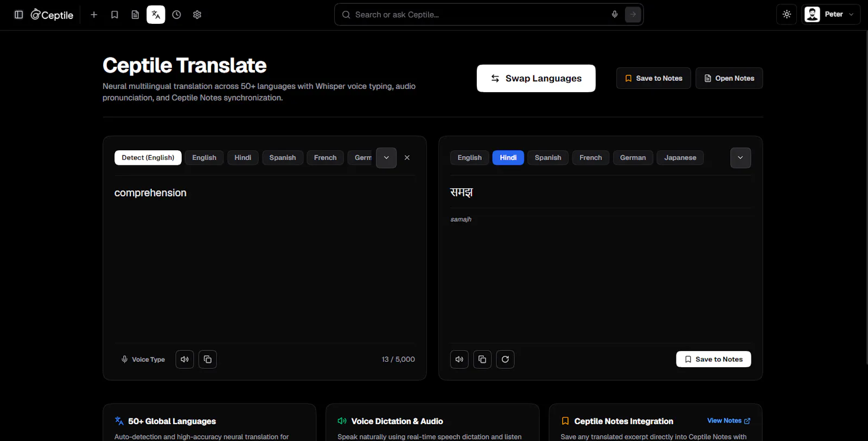
Task: Submit search with arrow button
Action: [633, 15]
